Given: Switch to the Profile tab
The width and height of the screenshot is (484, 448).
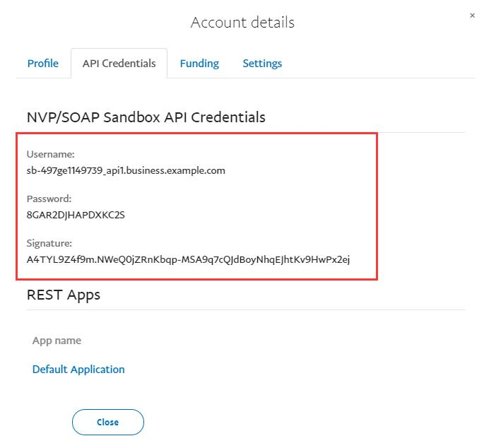Looking at the screenshot, I should click(42, 64).
